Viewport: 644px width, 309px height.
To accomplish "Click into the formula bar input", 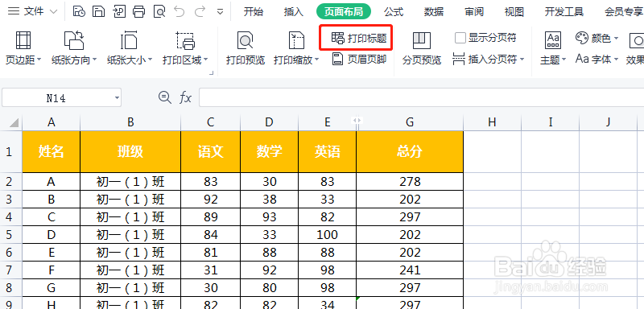I will (421, 97).
